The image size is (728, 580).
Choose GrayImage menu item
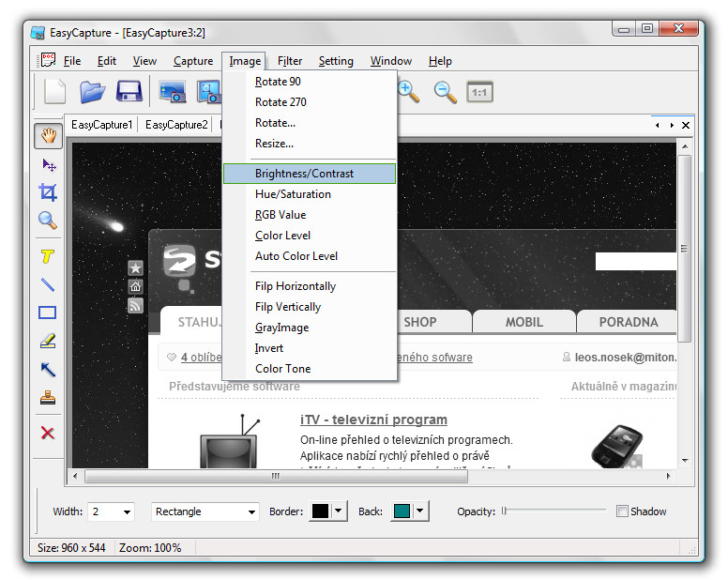pos(310,328)
